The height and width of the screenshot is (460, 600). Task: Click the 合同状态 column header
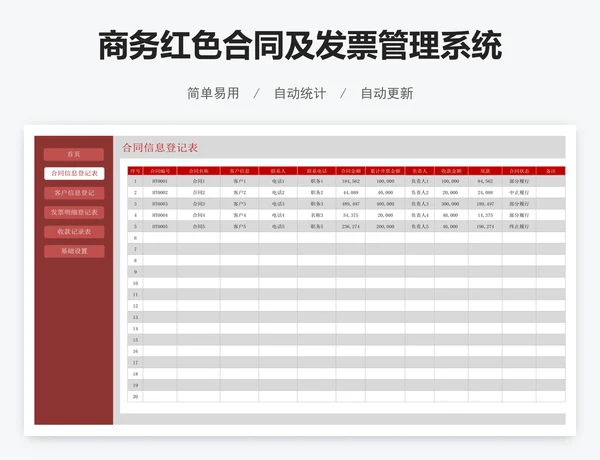519,171
